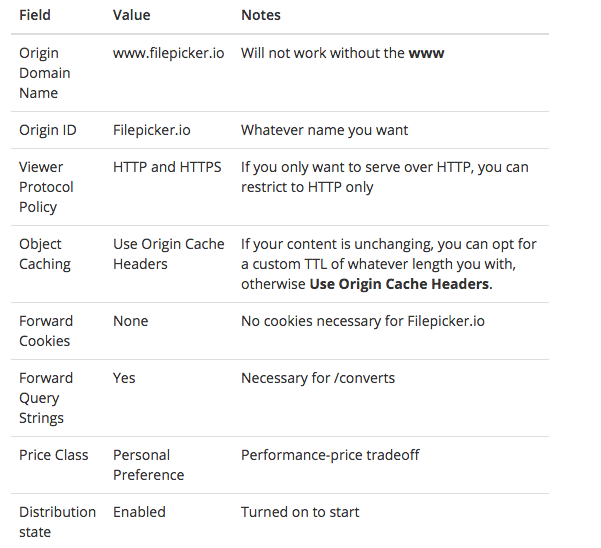The width and height of the screenshot is (601, 548).
Task: Click the Origin ID field label
Action: (x=48, y=130)
